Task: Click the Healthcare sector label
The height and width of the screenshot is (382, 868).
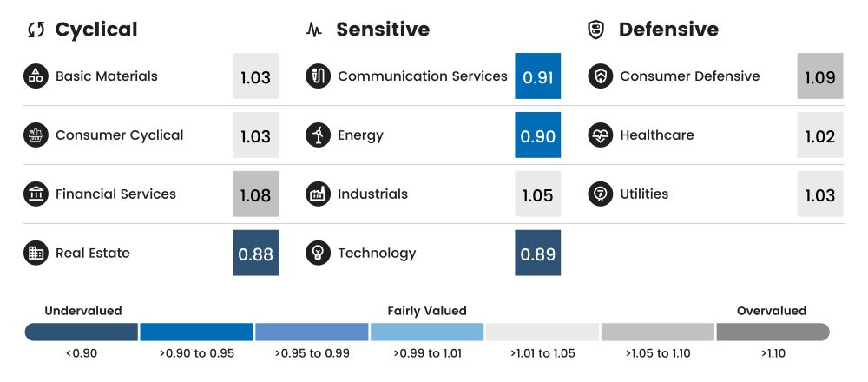Action: (656, 135)
